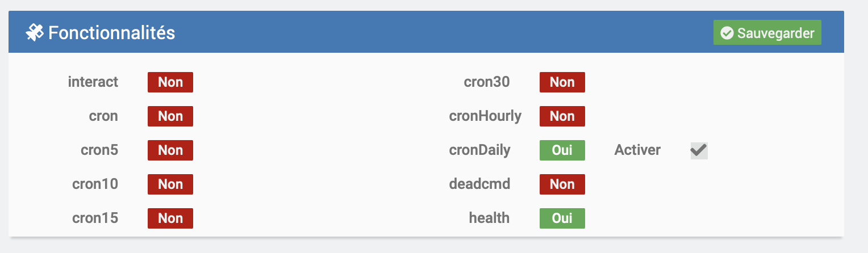Click the Non badge beside cron10
This screenshot has height=253, width=868.
pos(170,184)
